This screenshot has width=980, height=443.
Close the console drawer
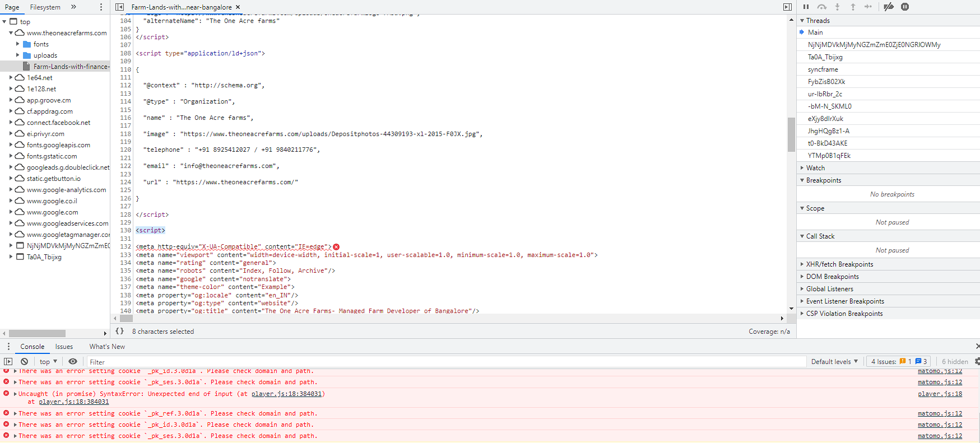(x=978, y=346)
